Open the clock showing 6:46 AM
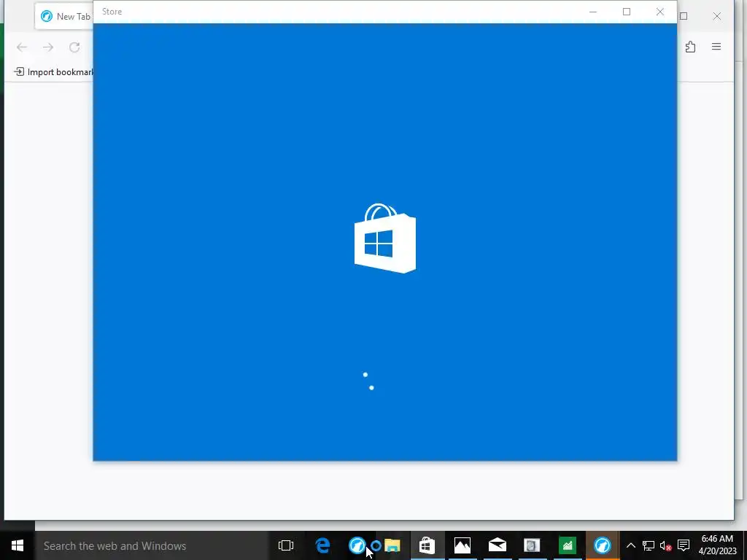Viewport: 747px width, 560px height. pyautogui.click(x=717, y=545)
